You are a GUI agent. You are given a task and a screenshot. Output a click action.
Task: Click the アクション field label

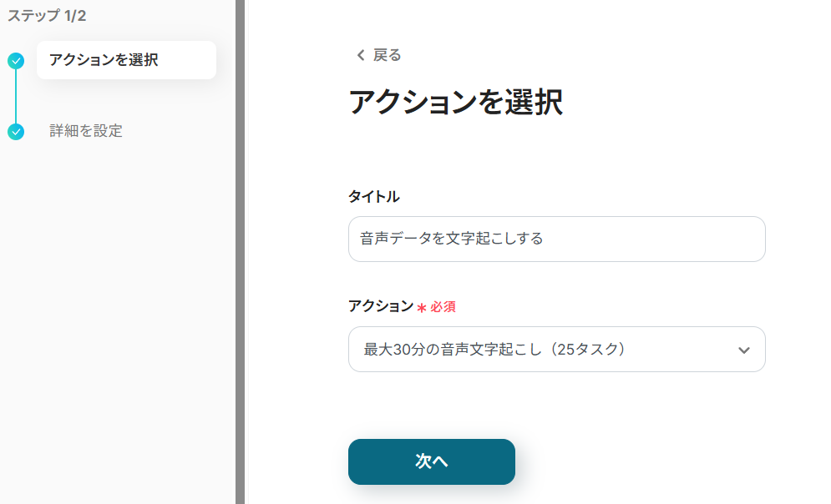pyautogui.click(x=380, y=306)
